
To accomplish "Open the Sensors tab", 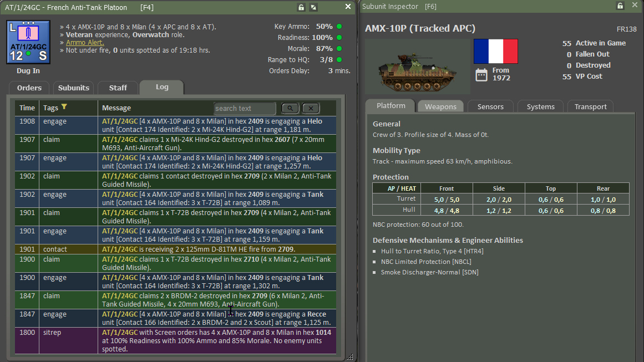I will (490, 106).
